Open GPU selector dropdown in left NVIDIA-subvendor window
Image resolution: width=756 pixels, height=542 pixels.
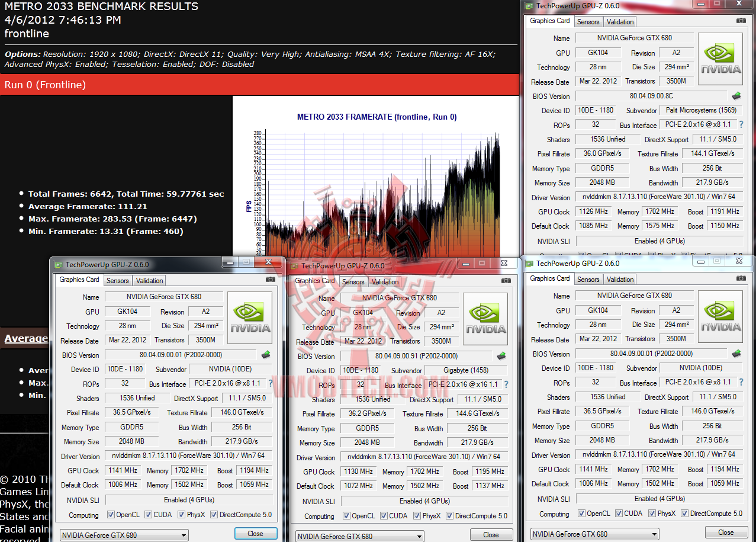[x=124, y=535]
